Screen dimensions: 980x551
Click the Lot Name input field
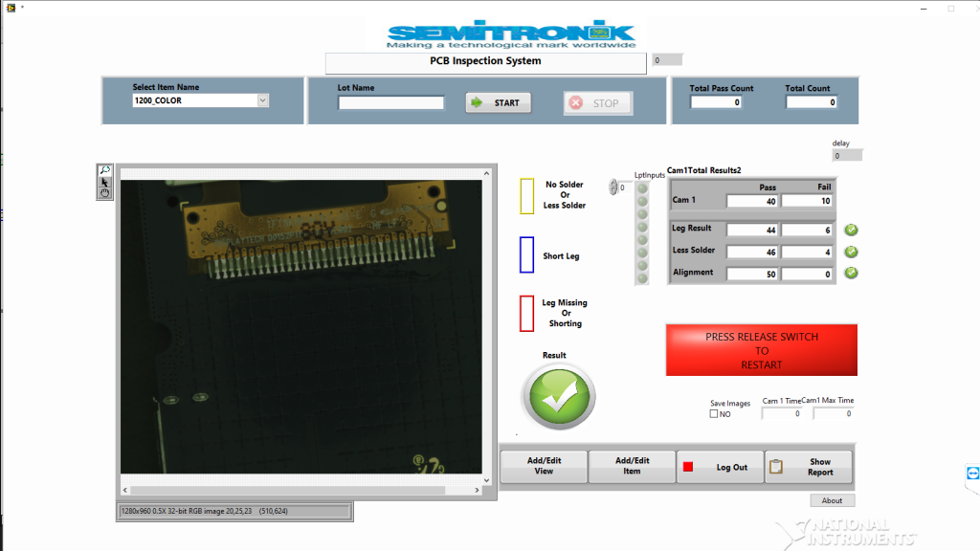tap(390, 103)
